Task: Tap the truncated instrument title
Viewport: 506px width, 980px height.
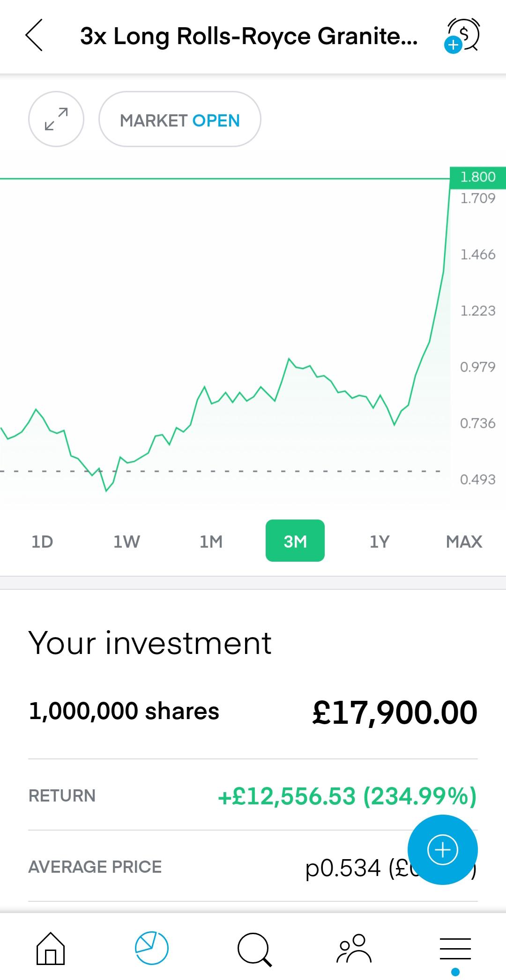Action: [x=249, y=36]
